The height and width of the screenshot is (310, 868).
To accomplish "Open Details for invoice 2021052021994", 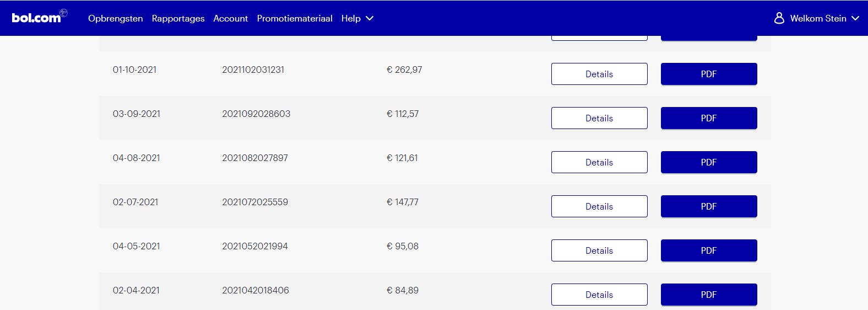I will tap(599, 250).
